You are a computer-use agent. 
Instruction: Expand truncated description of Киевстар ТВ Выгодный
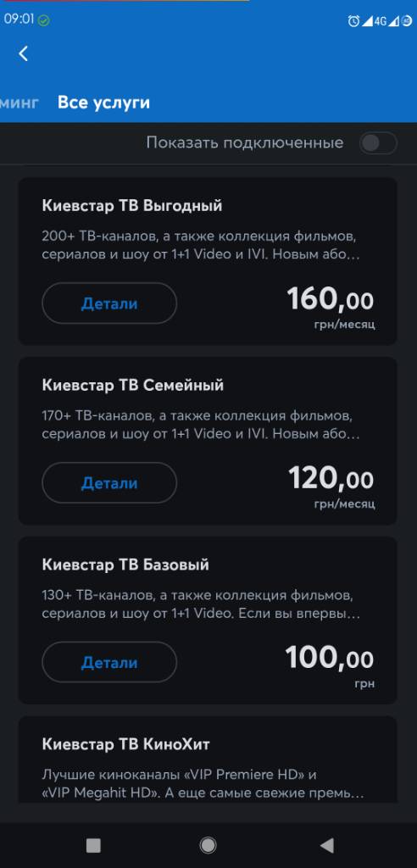(201, 247)
